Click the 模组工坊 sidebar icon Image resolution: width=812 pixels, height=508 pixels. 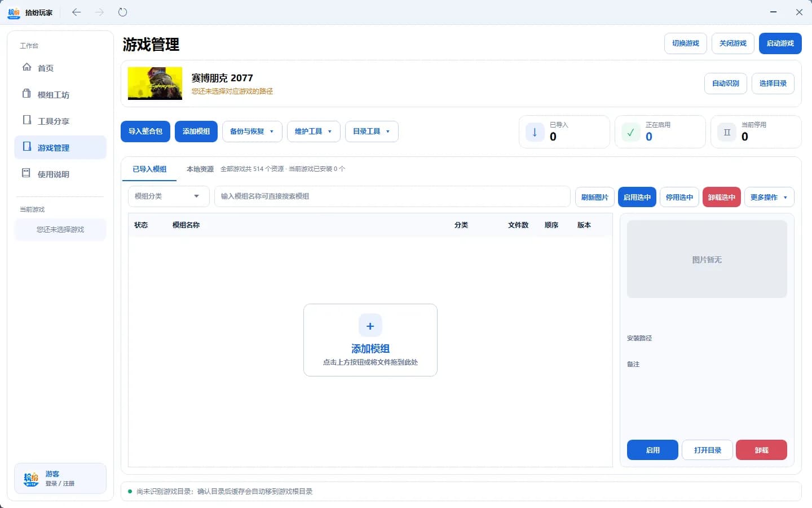tap(27, 94)
